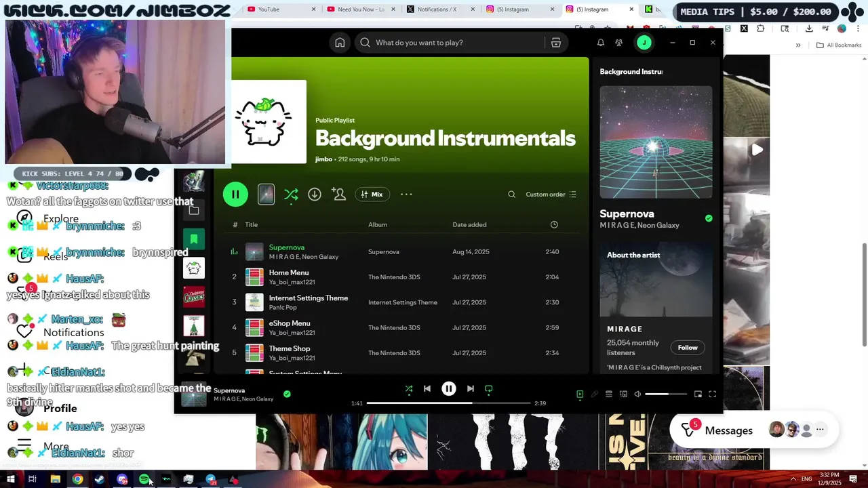Open Christmas Classics playlist in the sidebar
Screen dimensions: 868x488
[194, 297]
